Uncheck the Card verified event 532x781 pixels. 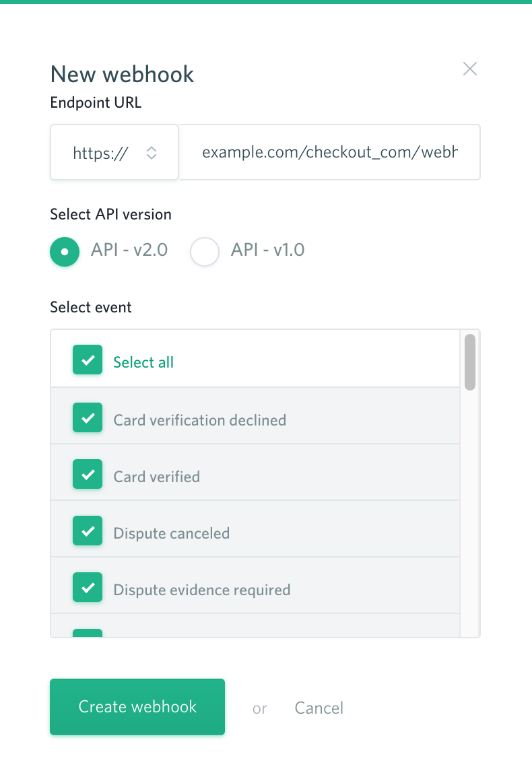pyautogui.click(x=88, y=474)
